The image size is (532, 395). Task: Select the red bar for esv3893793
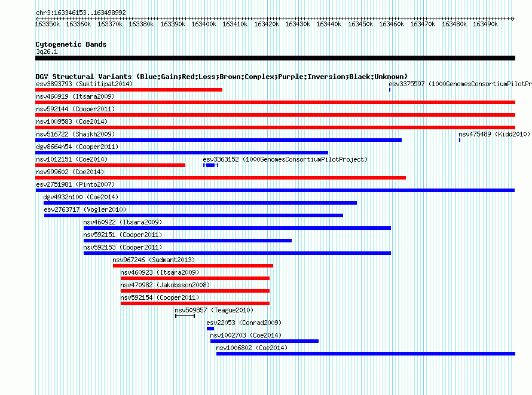[x=129, y=90]
